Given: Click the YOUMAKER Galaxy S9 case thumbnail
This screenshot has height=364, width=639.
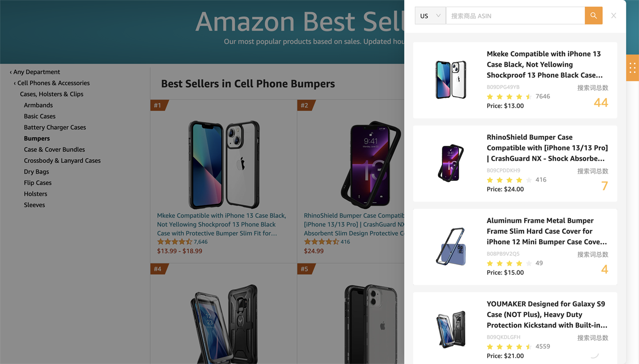Looking at the screenshot, I should (450, 329).
